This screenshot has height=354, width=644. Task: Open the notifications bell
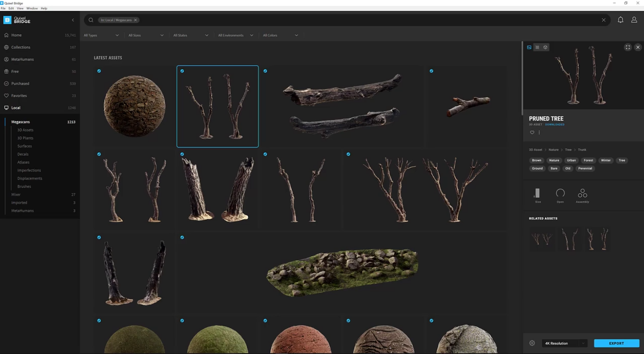[x=620, y=20]
